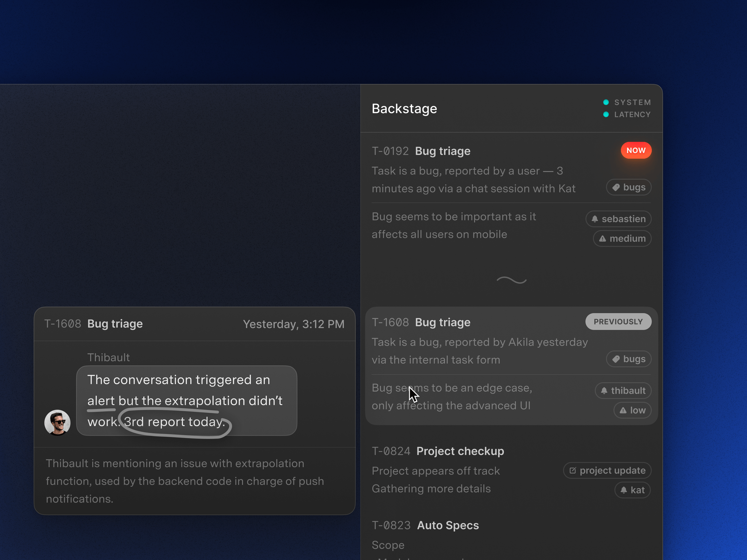
Task: Open T-0823 Auto Specs task
Action: (448, 525)
